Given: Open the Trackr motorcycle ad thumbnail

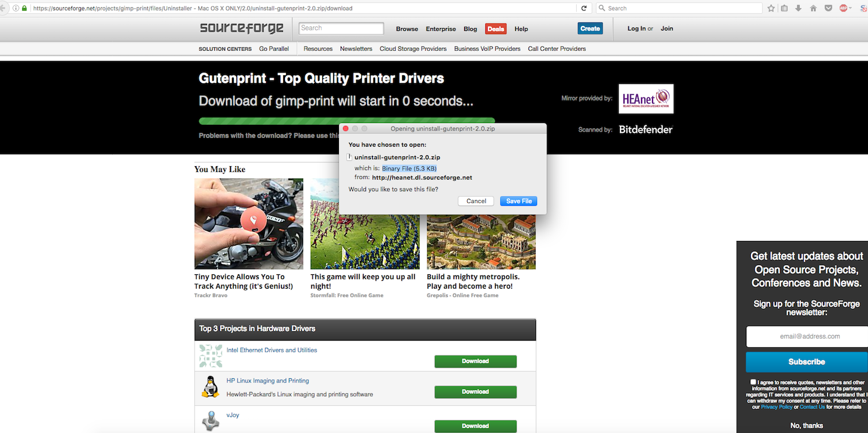Looking at the screenshot, I should 249,224.
